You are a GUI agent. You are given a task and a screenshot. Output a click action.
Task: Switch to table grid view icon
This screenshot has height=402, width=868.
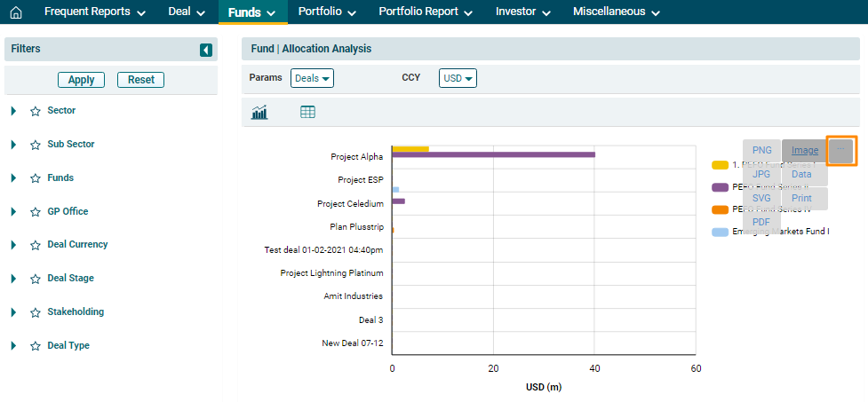pyautogui.click(x=308, y=112)
